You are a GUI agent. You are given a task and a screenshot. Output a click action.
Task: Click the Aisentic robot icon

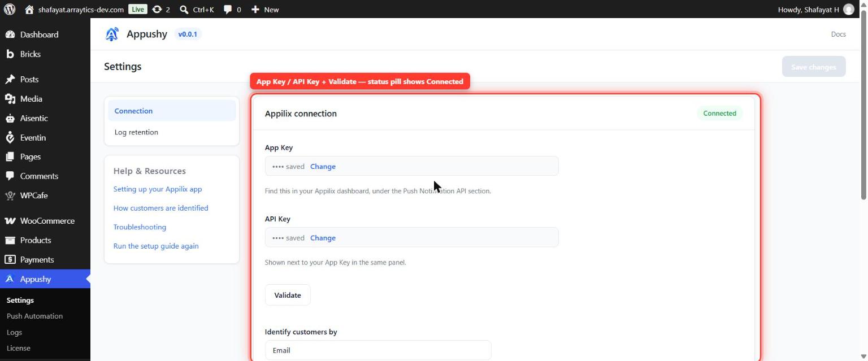10,118
